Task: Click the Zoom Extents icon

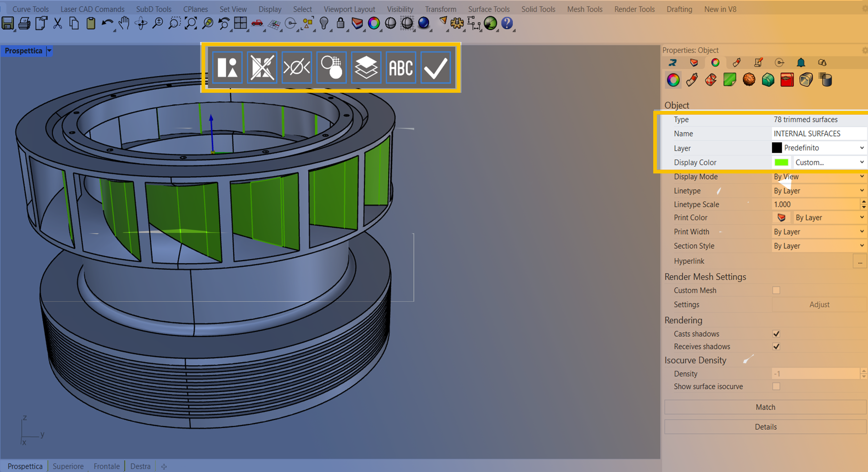Action: [191, 24]
